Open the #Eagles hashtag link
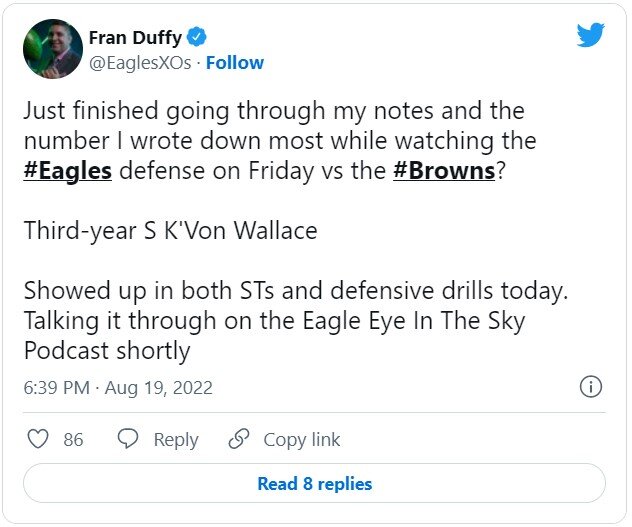This screenshot has width=632, height=527. (68, 169)
